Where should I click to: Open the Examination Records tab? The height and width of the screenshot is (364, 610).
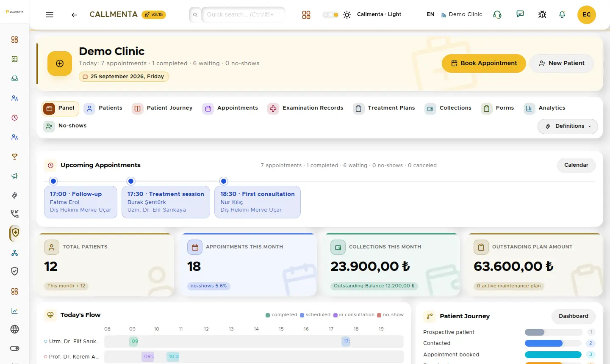[305, 108]
